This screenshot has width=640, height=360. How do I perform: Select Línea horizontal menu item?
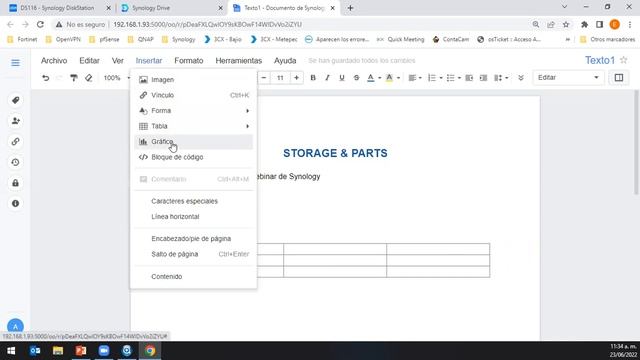pyautogui.click(x=193, y=217)
